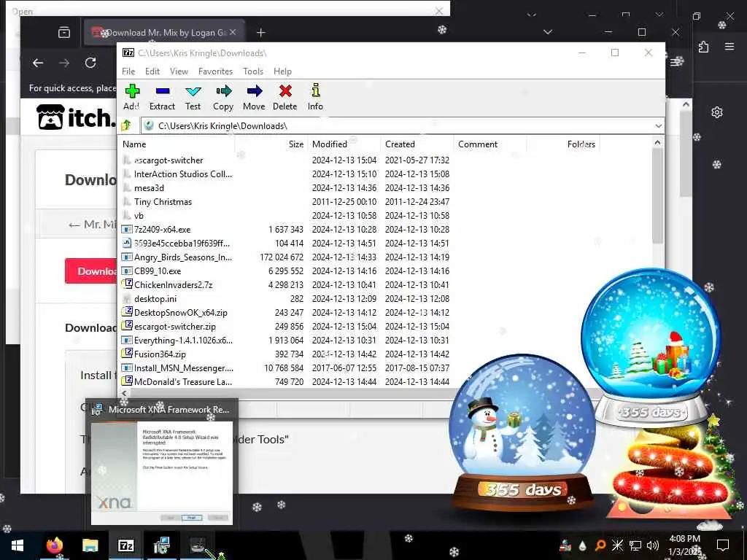
Task: Click the browser Back arrow
Action: tap(38, 63)
